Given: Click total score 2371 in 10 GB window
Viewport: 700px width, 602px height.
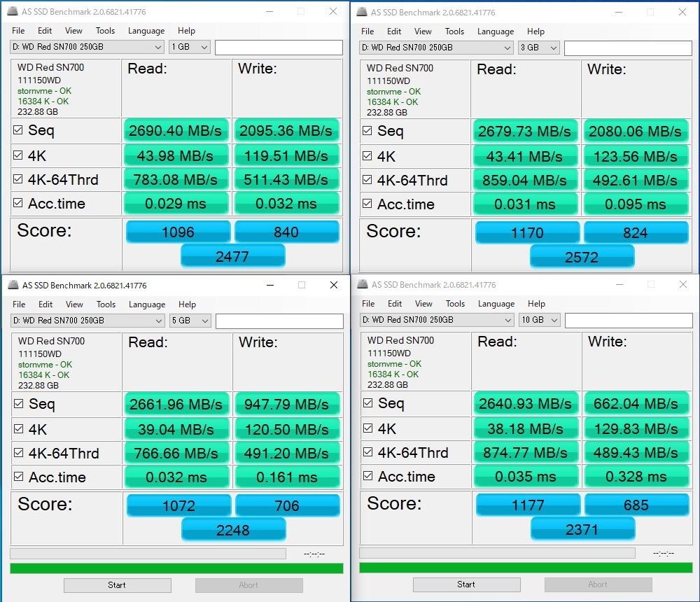Looking at the screenshot, I should coord(582,529).
